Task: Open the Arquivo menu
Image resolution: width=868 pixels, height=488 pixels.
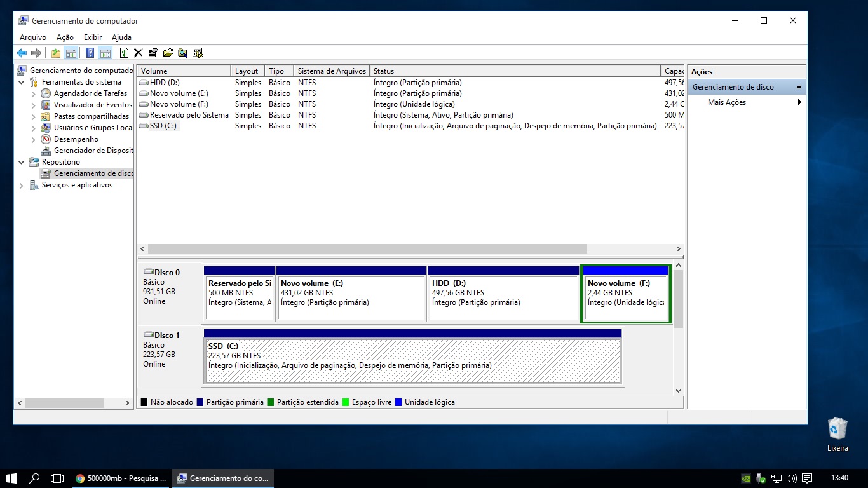Action: coord(33,37)
